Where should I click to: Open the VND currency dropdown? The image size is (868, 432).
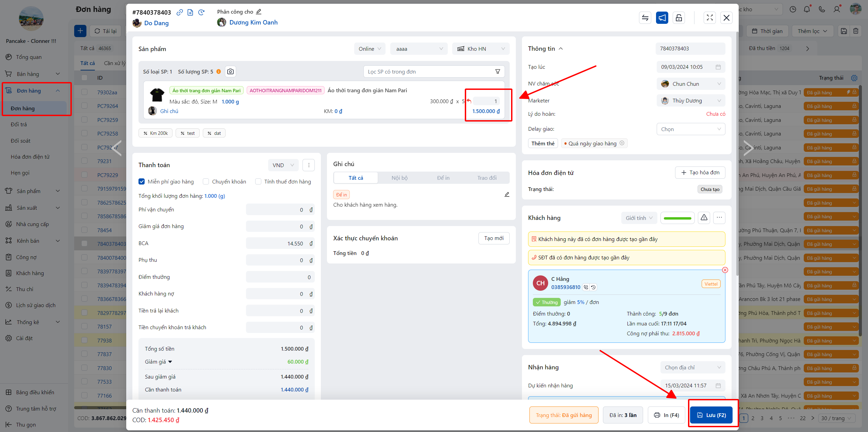point(283,165)
